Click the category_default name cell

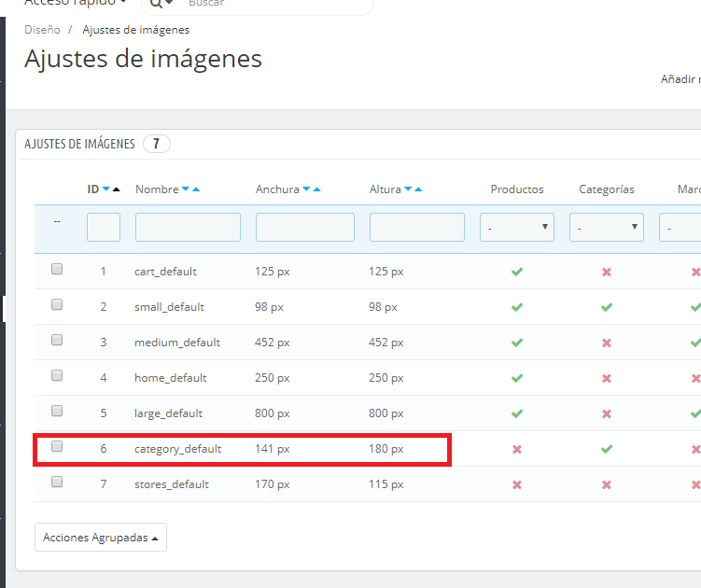click(x=178, y=449)
